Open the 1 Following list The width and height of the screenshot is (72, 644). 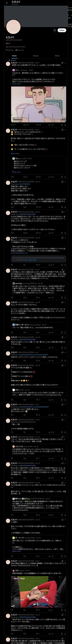[10, 50]
